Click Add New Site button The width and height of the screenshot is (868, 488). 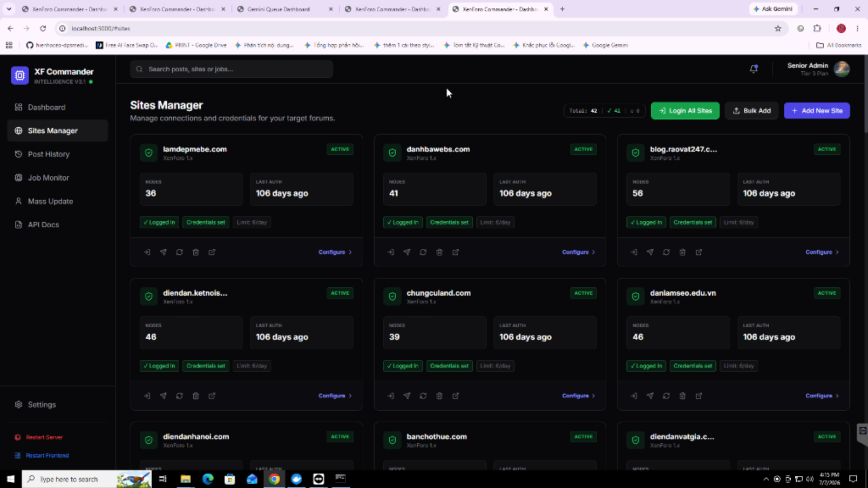pyautogui.click(x=816, y=111)
